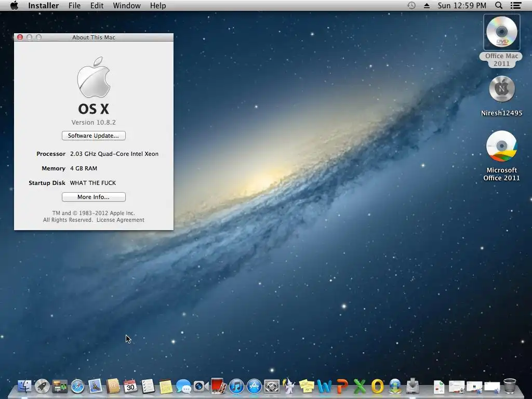
Task: Open Reminders checklist icon in Dock
Action: coord(148,386)
